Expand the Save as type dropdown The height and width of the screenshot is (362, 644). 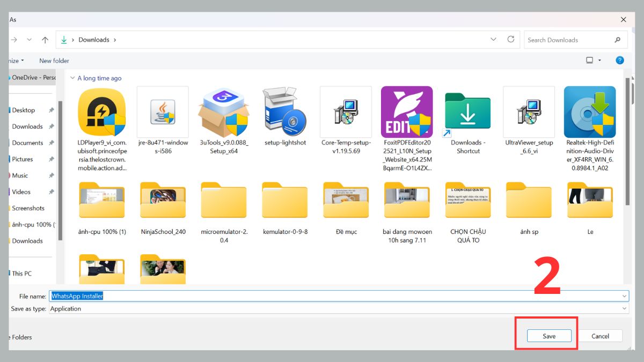624,309
